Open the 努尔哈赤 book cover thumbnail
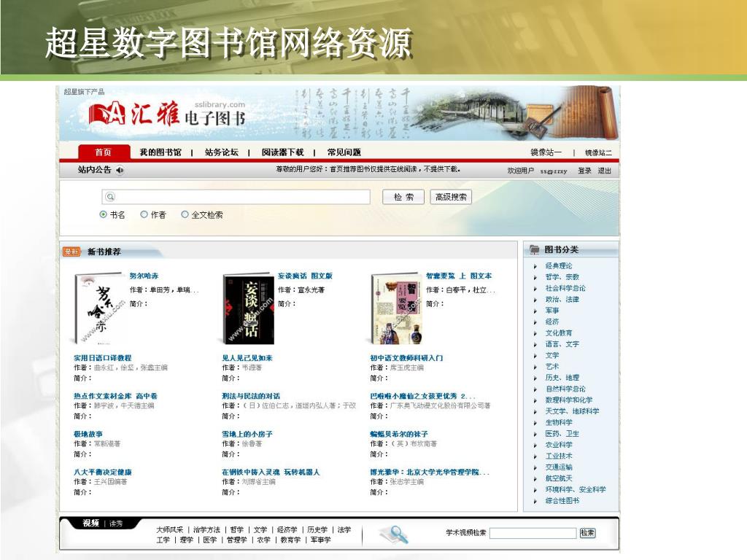The height and width of the screenshot is (560, 747). pyautogui.click(x=99, y=308)
